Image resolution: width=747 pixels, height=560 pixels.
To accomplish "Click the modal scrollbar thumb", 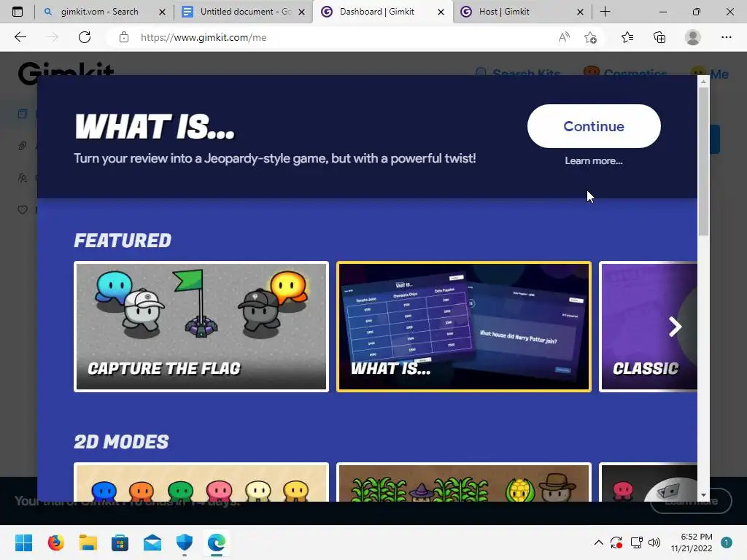I will click(703, 161).
